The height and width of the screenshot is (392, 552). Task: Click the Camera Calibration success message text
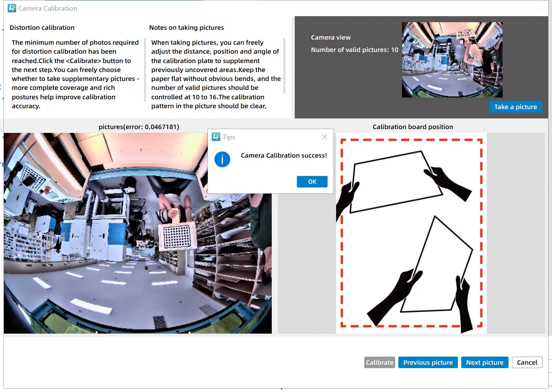tap(284, 156)
